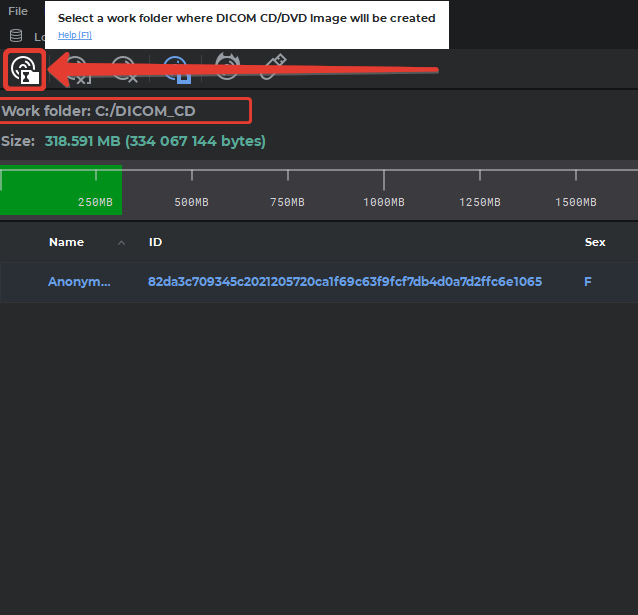Click the ID column header
Viewport: 638px width, 615px height.
[155, 242]
